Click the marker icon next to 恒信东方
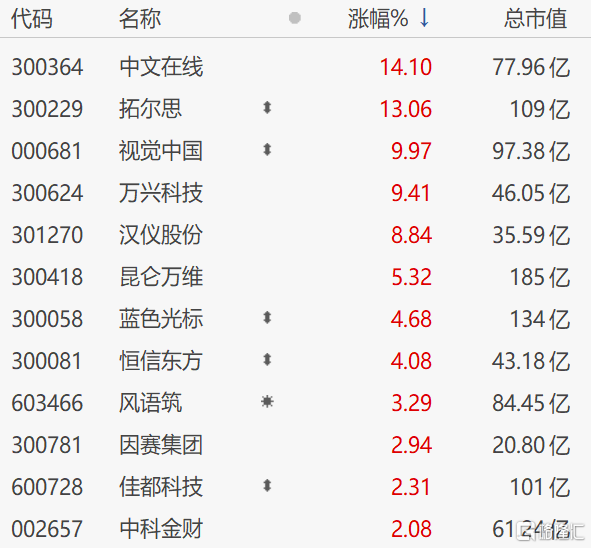 pyautogui.click(x=267, y=360)
